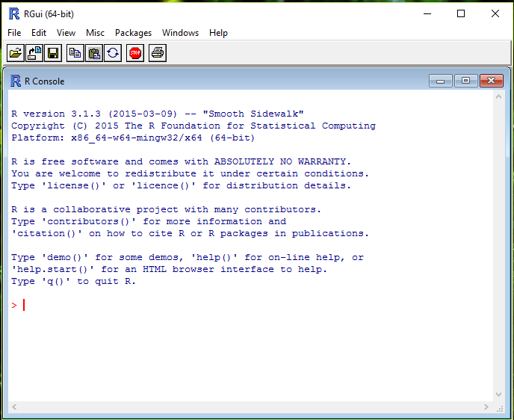Close the R Console child window
Viewport: 514px width, 420px height.
click(491, 81)
